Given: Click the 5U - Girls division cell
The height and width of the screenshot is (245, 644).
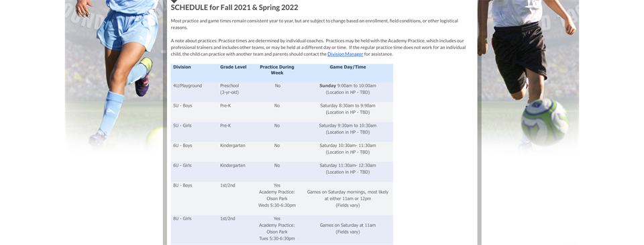Looking at the screenshot, I should click(182, 126).
